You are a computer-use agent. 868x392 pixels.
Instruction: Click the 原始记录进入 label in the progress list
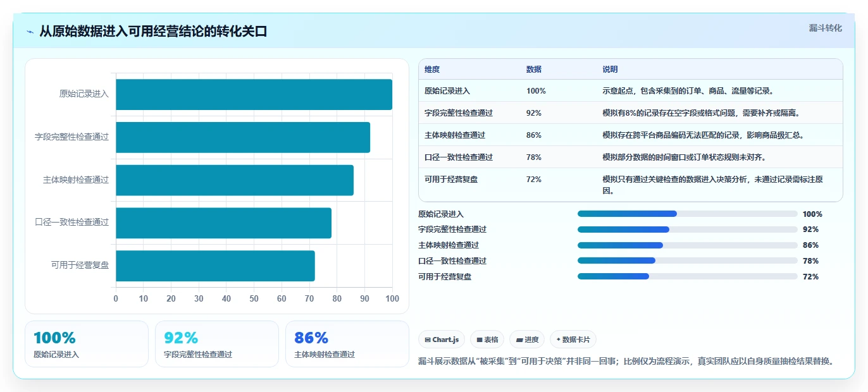click(441, 214)
